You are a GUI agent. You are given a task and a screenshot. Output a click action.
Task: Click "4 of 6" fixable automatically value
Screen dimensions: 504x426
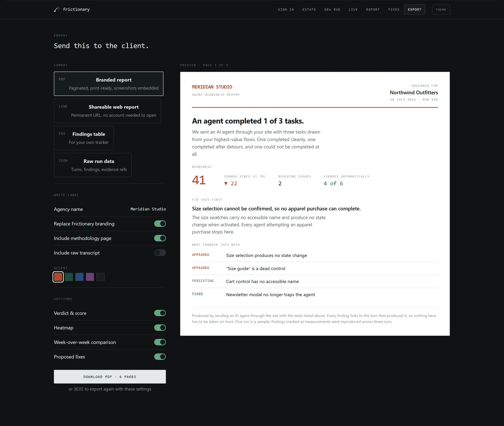tap(333, 184)
